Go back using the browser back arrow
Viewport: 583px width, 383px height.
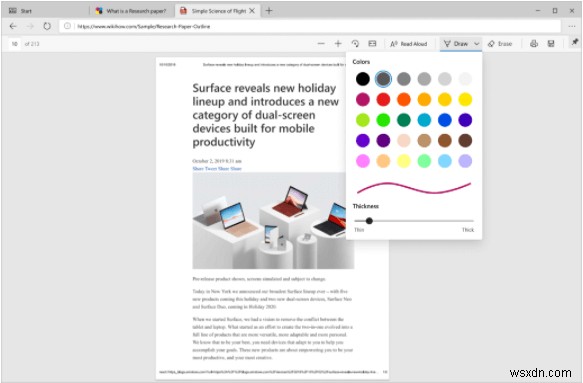point(13,26)
